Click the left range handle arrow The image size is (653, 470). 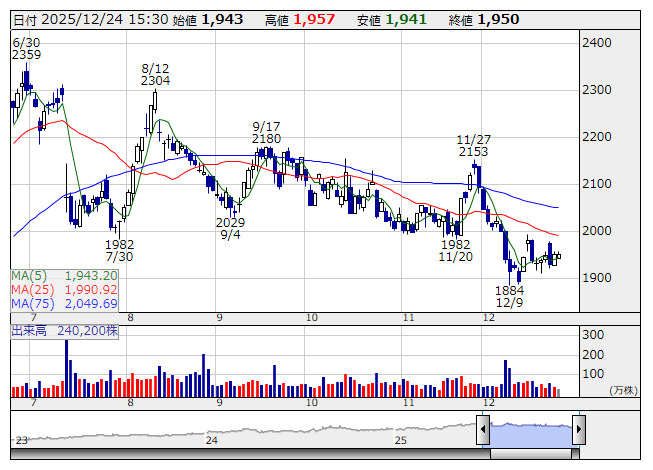[483, 430]
